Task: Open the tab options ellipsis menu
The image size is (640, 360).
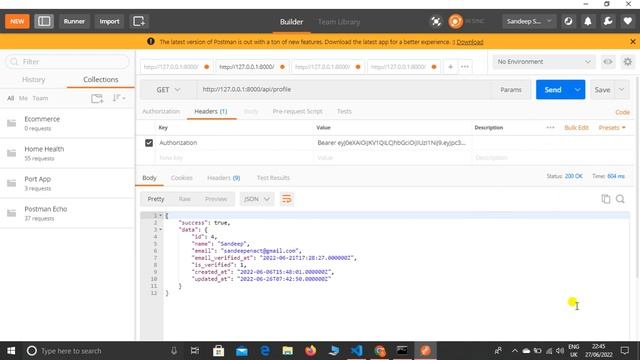Action: 465,67
